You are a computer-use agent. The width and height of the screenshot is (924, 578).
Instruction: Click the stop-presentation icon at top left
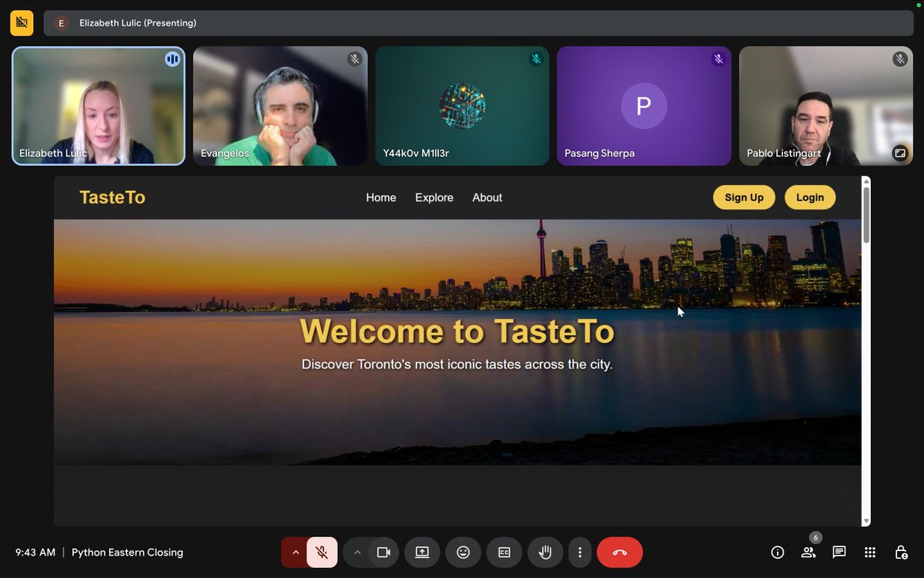pyautogui.click(x=22, y=23)
